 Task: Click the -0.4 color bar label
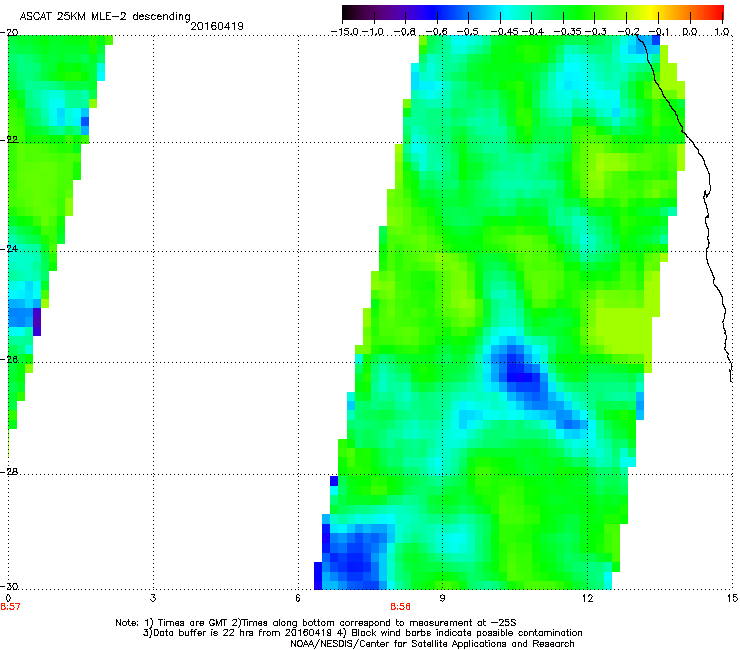532,32
